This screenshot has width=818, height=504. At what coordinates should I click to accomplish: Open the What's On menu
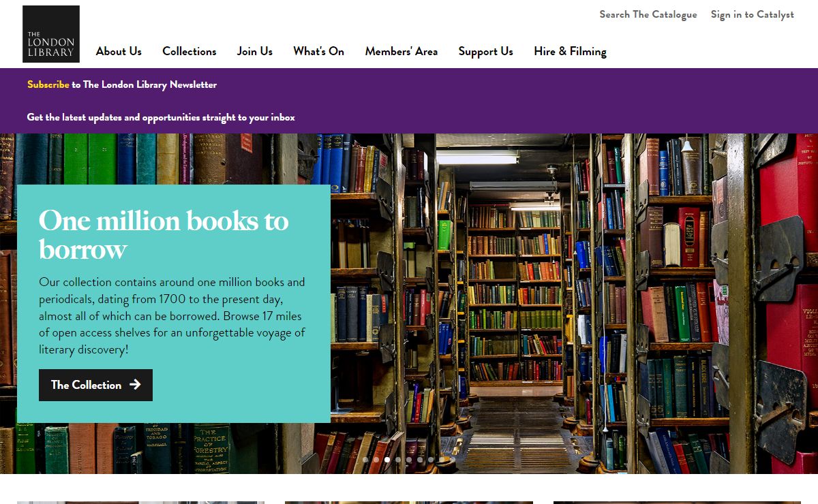(318, 51)
